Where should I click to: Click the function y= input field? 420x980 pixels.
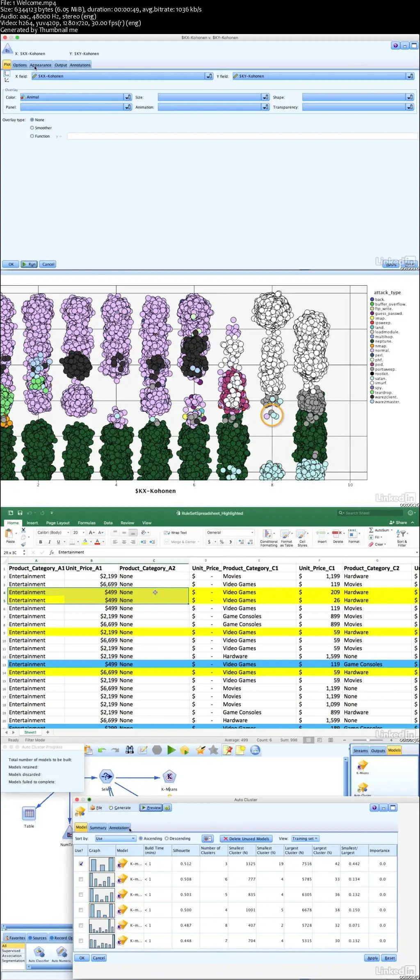coord(242,136)
